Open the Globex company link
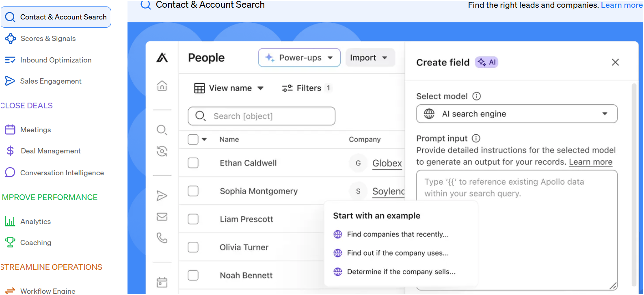 [387, 163]
